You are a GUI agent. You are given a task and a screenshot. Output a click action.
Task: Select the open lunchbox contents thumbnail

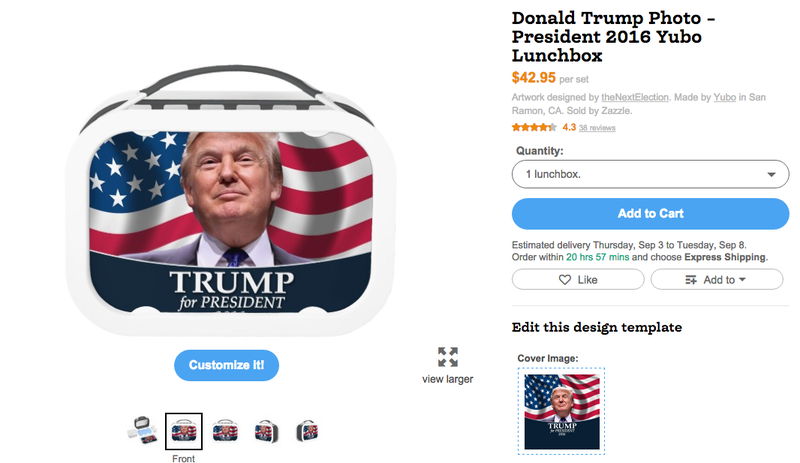tap(142, 430)
